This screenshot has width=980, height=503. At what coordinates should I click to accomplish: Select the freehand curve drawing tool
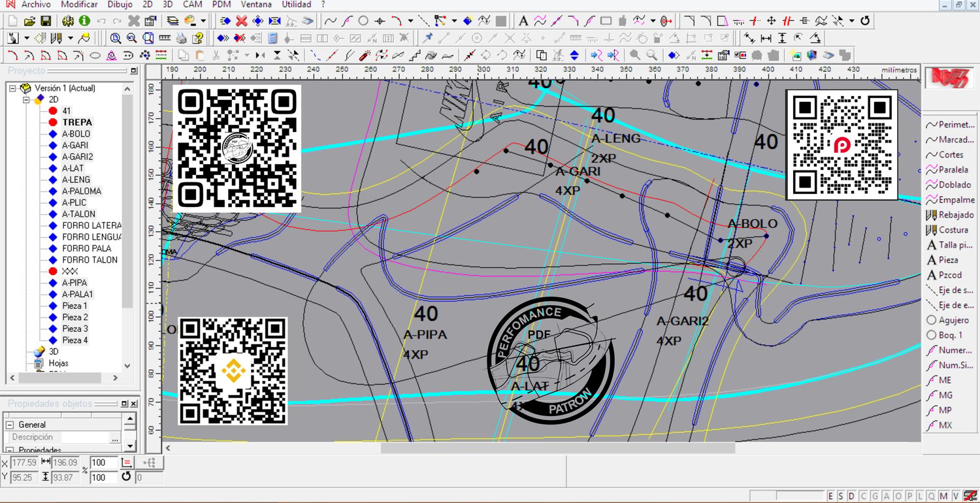coord(331,21)
